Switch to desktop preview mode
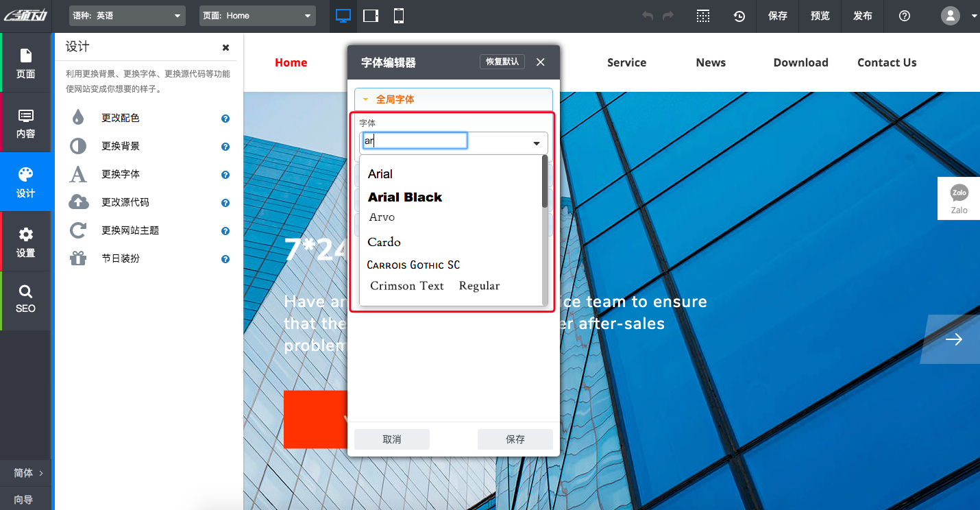 pyautogui.click(x=343, y=16)
